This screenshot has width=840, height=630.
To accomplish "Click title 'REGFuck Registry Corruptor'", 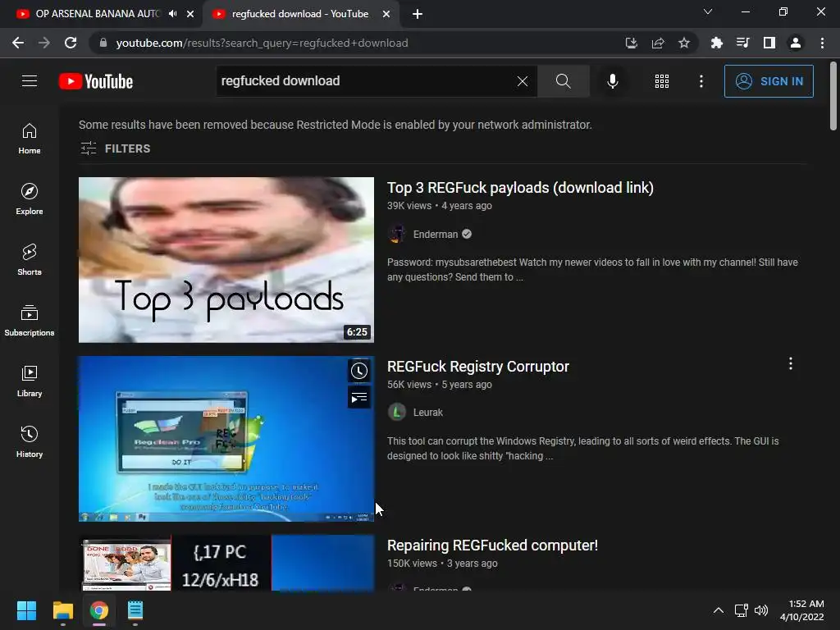I will pyautogui.click(x=478, y=367).
